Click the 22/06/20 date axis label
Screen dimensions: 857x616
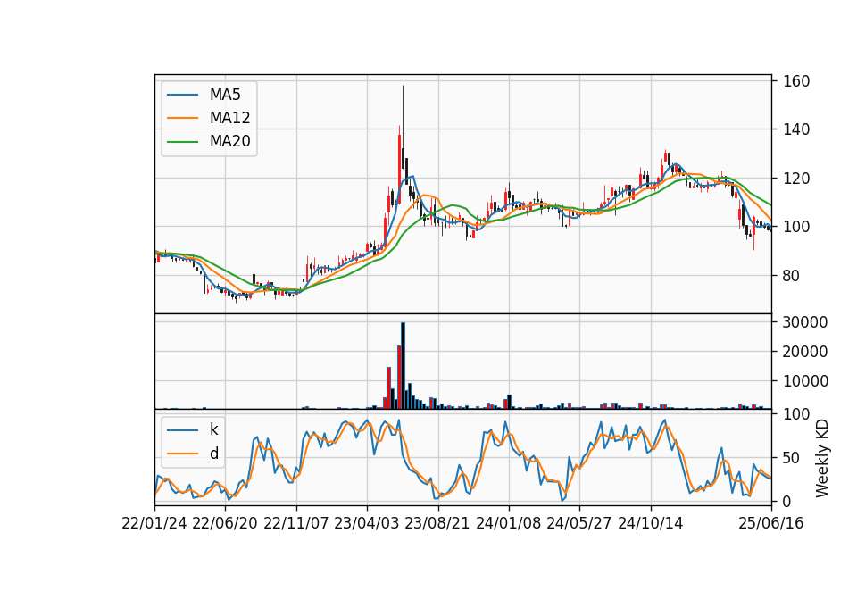[x=225, y=523]
